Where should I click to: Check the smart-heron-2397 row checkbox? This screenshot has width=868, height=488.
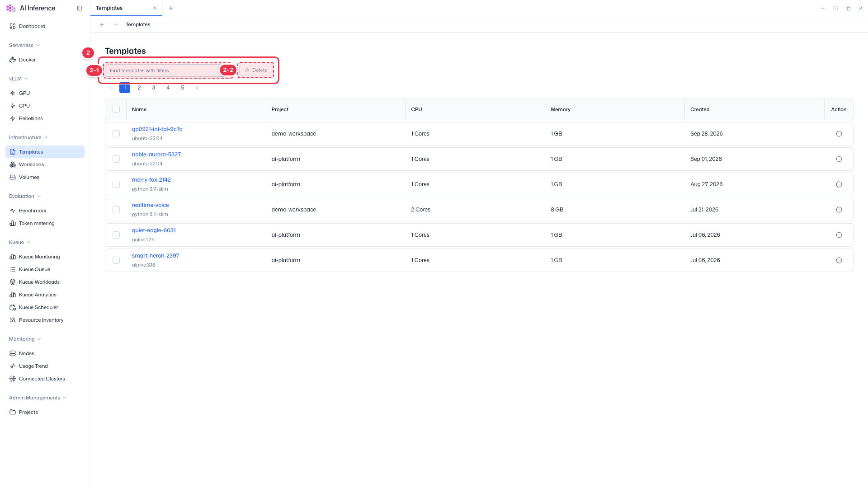click(x=116, y=260)
